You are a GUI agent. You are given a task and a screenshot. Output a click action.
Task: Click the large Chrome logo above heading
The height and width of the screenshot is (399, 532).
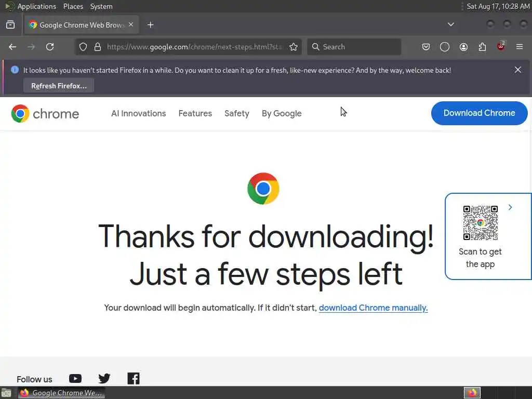coord(263,189)
